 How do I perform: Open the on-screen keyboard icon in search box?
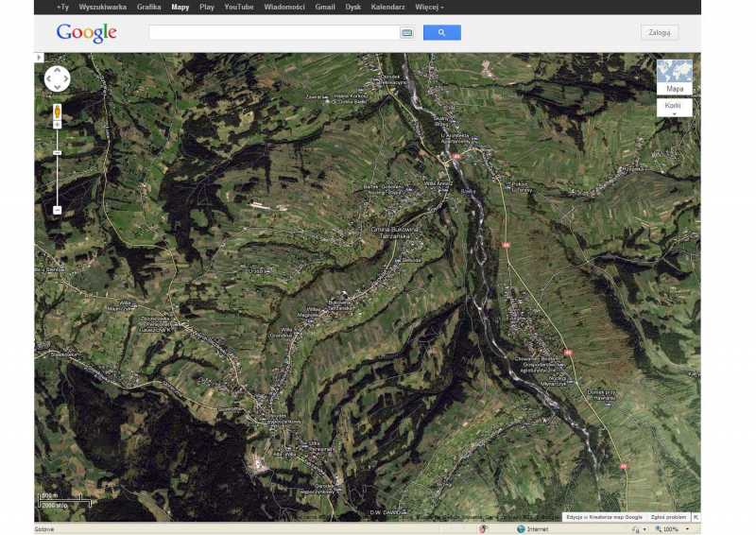tap(407, 33)
